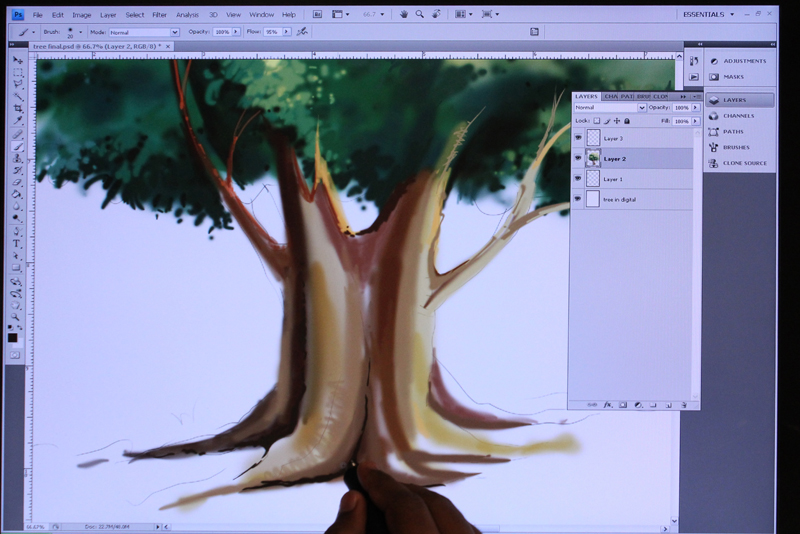800x534 pixels.
Task: Open the Clone Source panel
Action: 739,163
